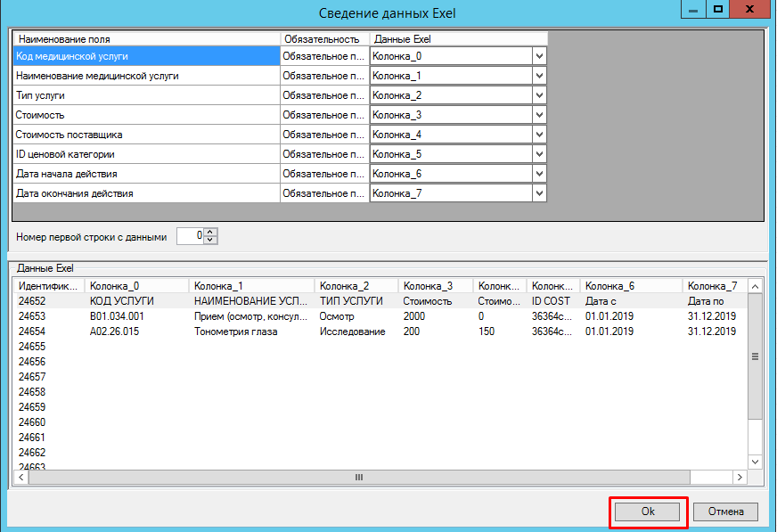
Task: Sort by Колонка_6 column header
Action: 631,286
